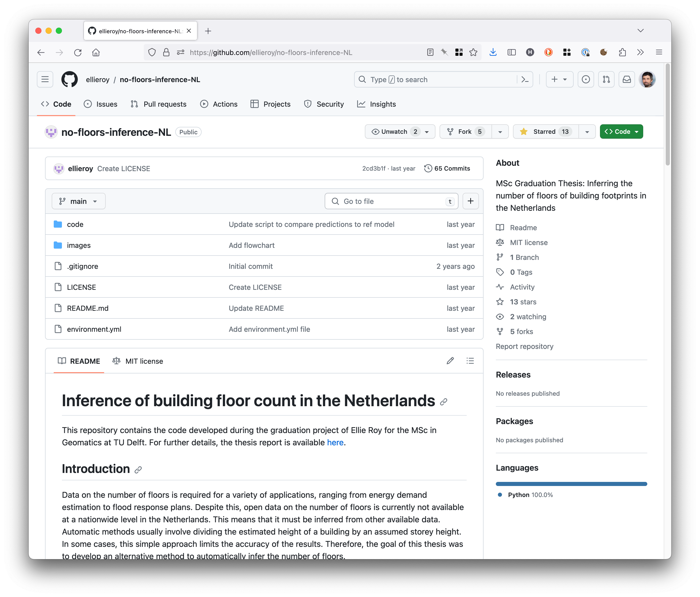Open the command palette icon in search
This screenshot has width=700, height=597.
pos(525,79)
